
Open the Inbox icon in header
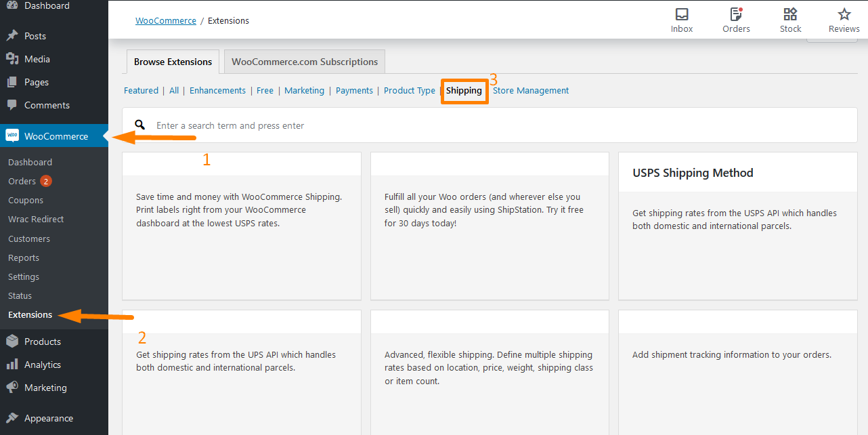(682, 14)
